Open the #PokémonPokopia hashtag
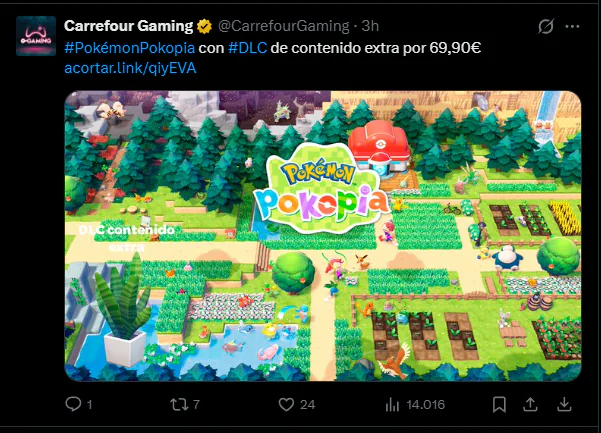 (x=130, y=48)
